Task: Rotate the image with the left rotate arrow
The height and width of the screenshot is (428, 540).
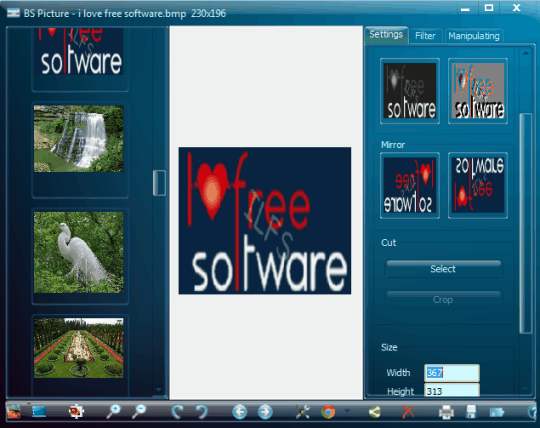Action: coord(177,411)
